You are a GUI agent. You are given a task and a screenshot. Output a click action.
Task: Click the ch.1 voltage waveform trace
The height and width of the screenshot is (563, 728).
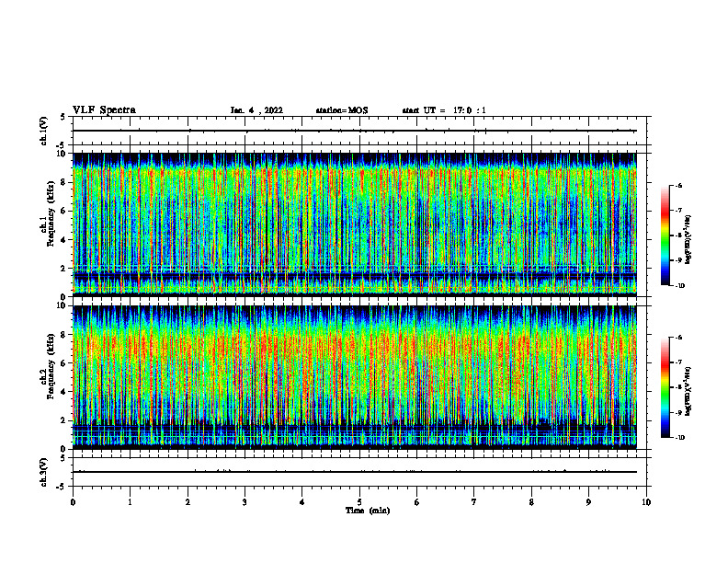click(x=355, y=131)
